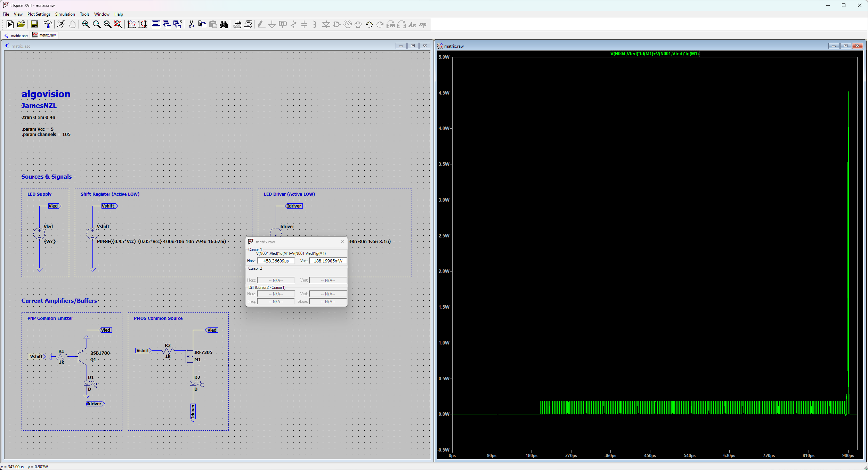868x470 pixels.
Task: Click Cursor 2 Horz N/A field
Action: pos(276,280)
